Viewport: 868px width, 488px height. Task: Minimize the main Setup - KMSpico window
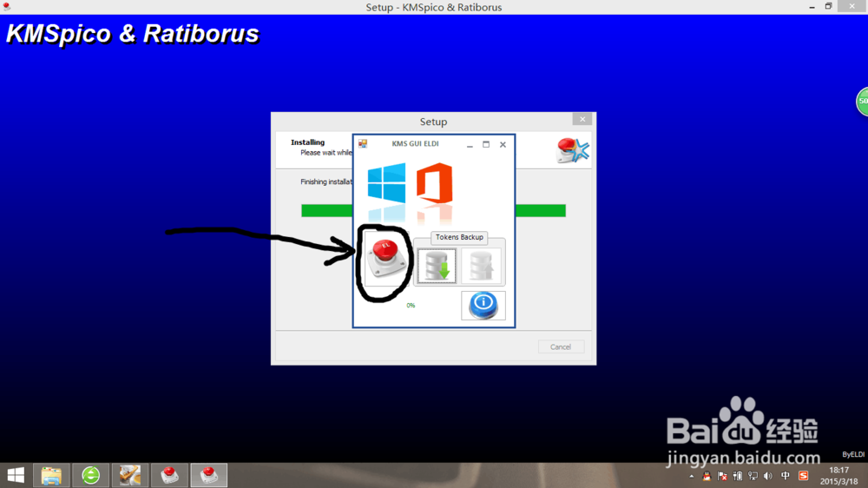coord(812,7)
